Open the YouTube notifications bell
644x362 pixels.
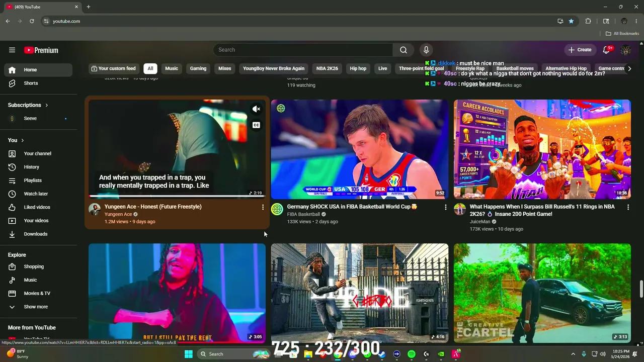coord(607,50)
